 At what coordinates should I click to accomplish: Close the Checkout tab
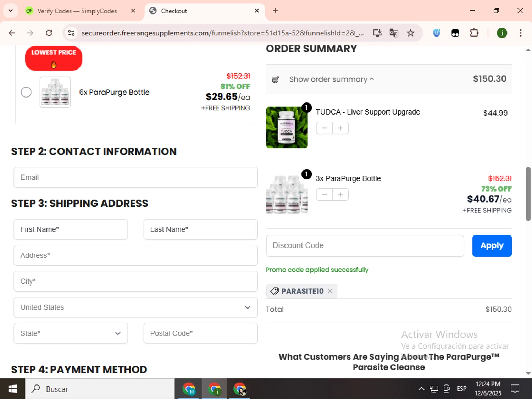pyautogui.click(x=257, y=11)
